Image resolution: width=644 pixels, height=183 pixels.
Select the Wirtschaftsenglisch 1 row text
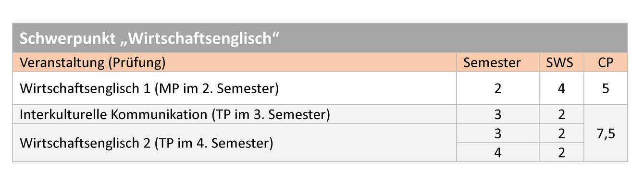(x=149, y=88)
